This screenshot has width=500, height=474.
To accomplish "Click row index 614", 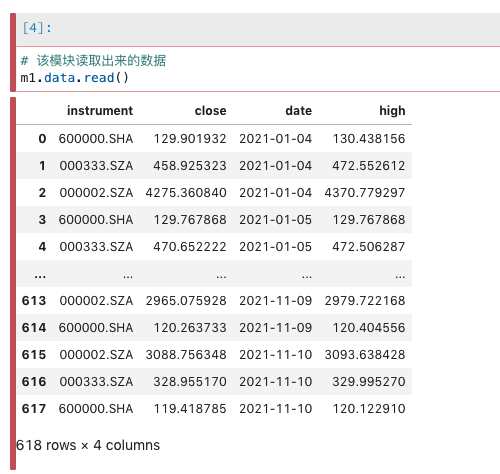I will pyautogui.click(x=34, y=328).
